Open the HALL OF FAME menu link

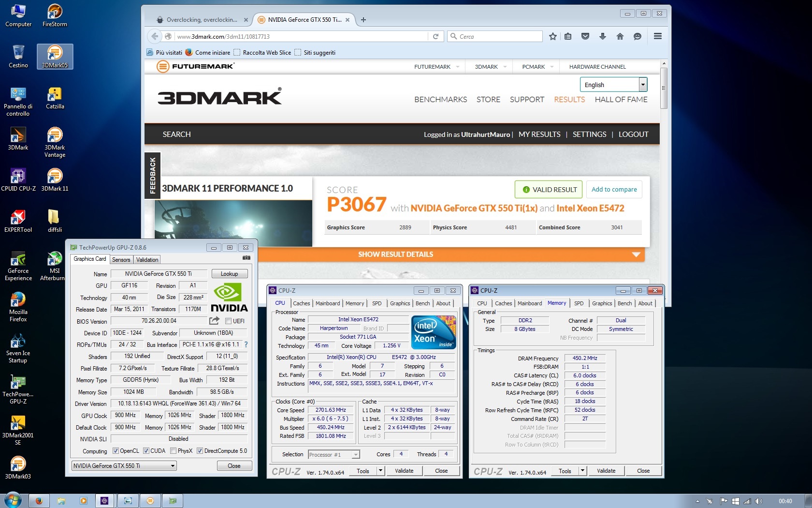[621, 99]
